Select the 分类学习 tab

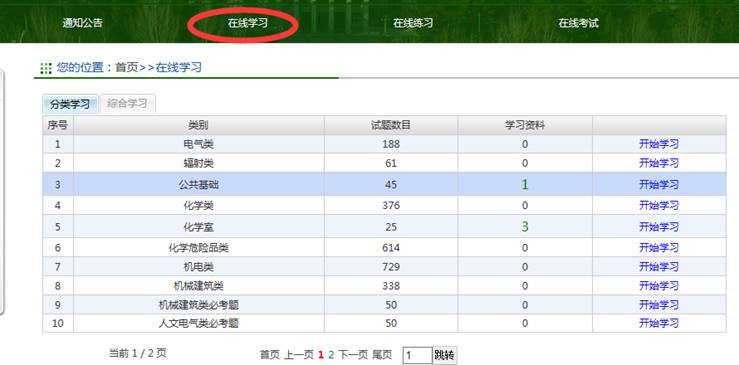(x=70, y=104)
